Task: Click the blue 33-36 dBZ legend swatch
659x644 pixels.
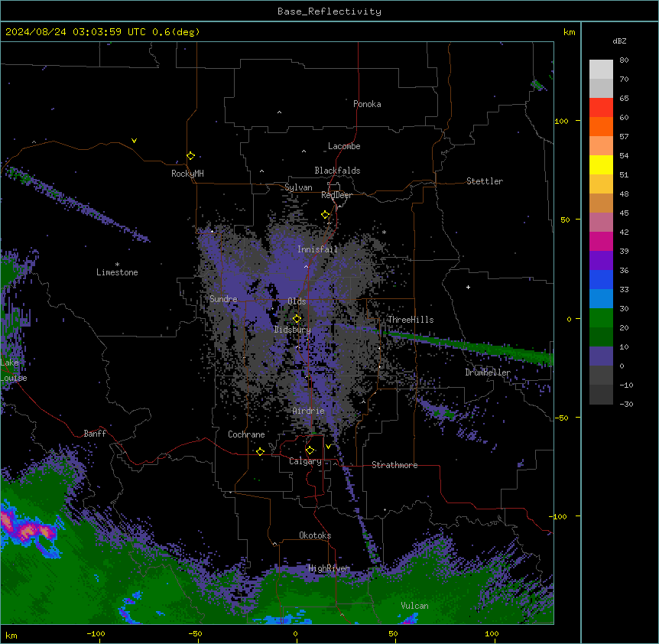Action: pyautogui.click(x=601, y=279)
